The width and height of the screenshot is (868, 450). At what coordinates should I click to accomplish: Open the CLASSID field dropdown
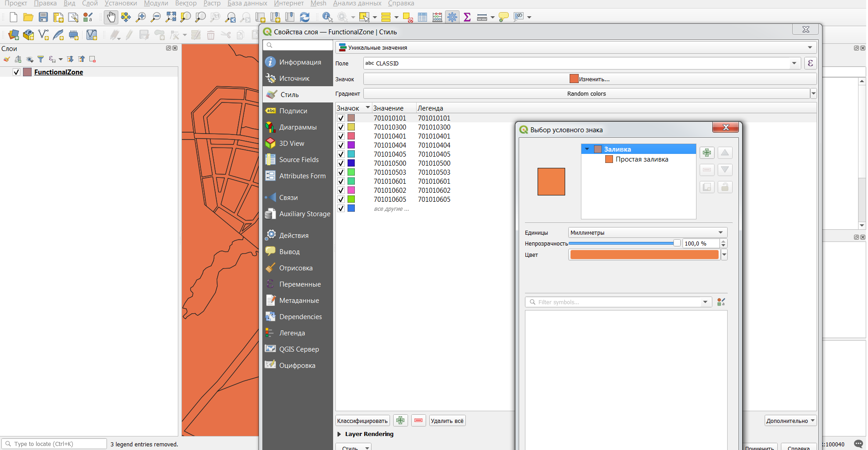794,63
